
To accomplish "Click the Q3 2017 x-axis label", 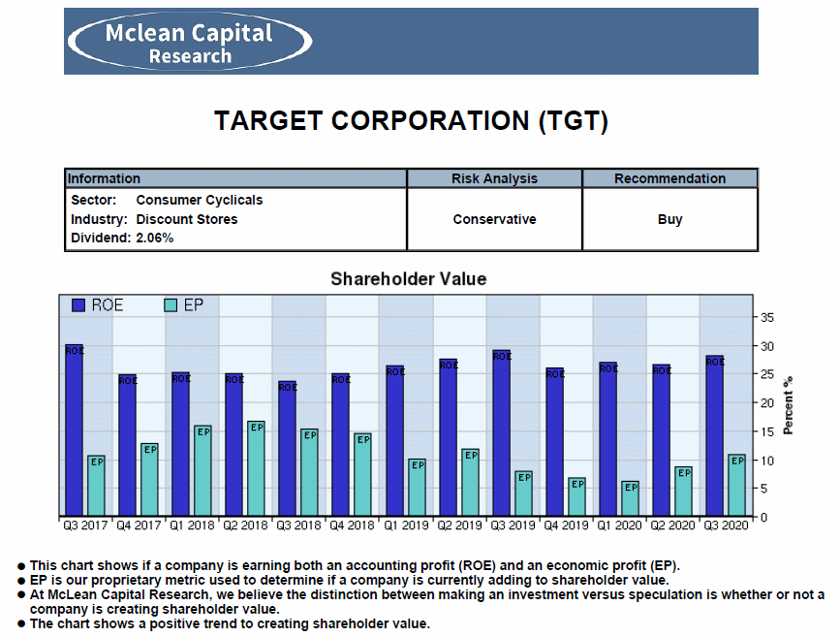I will click(x=85, y=526).
